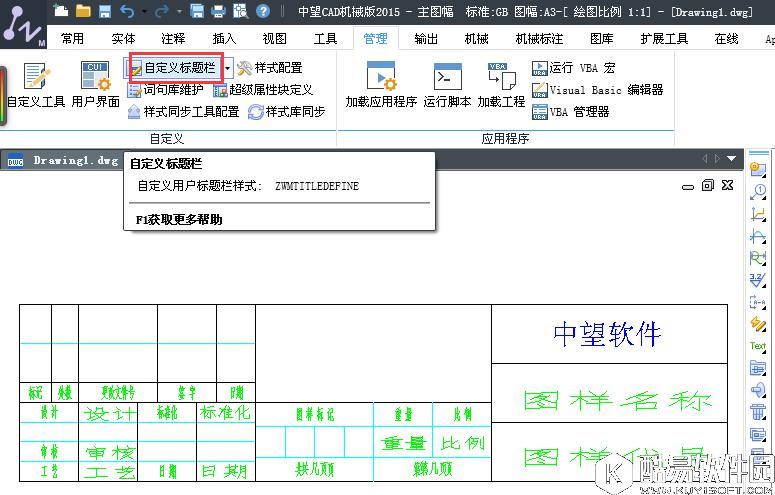Select the 管理 ribbon tab
This screenshot has width=775, height=495.
coord(376,39)
